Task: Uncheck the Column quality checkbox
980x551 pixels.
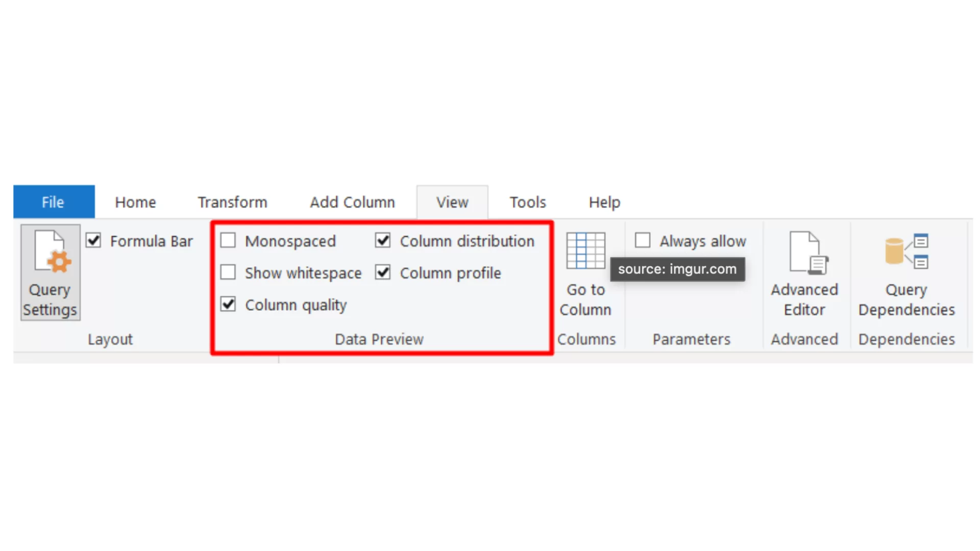Action: click(228, 305)
